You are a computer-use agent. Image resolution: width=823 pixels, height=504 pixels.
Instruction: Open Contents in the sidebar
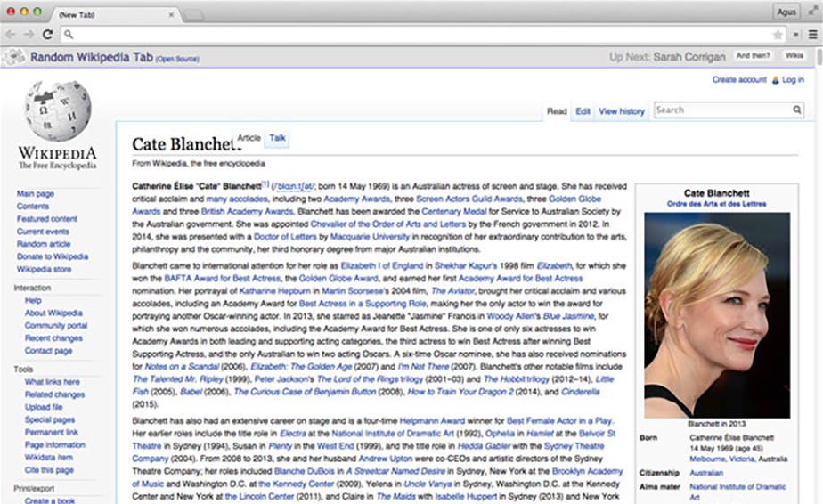coord(33,207)
